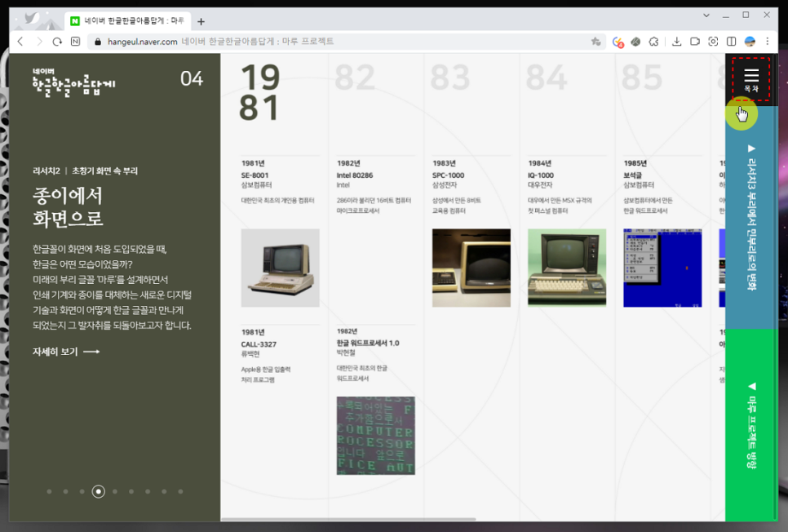
Task: Go to 리서치3 부리에서 민부리로의 변화
Action: [751, 218]
